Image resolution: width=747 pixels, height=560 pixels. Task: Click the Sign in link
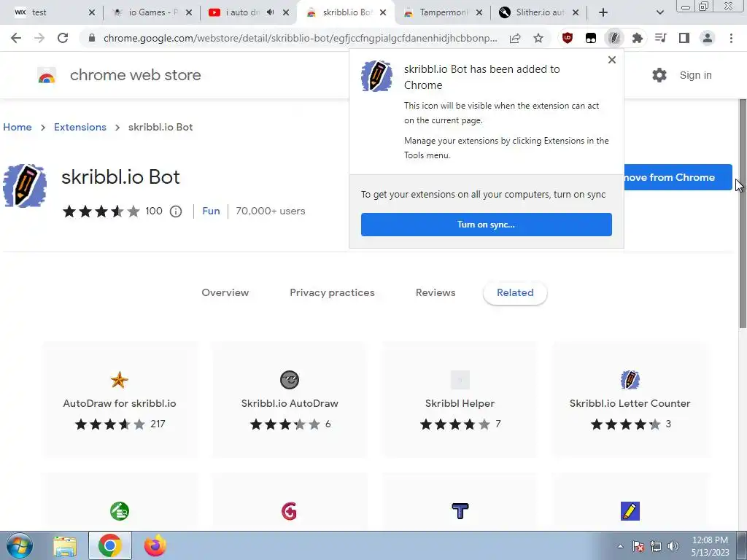pyautogui.click(x=695, y=75)
